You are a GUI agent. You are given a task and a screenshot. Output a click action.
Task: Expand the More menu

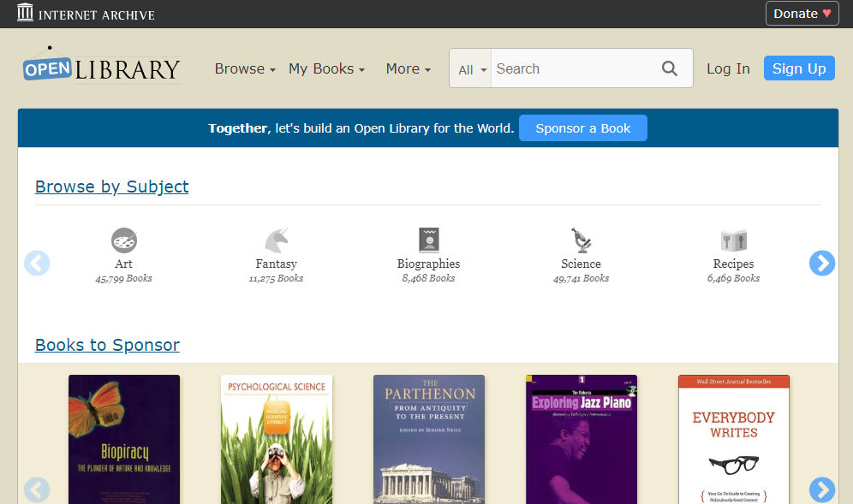409,69
